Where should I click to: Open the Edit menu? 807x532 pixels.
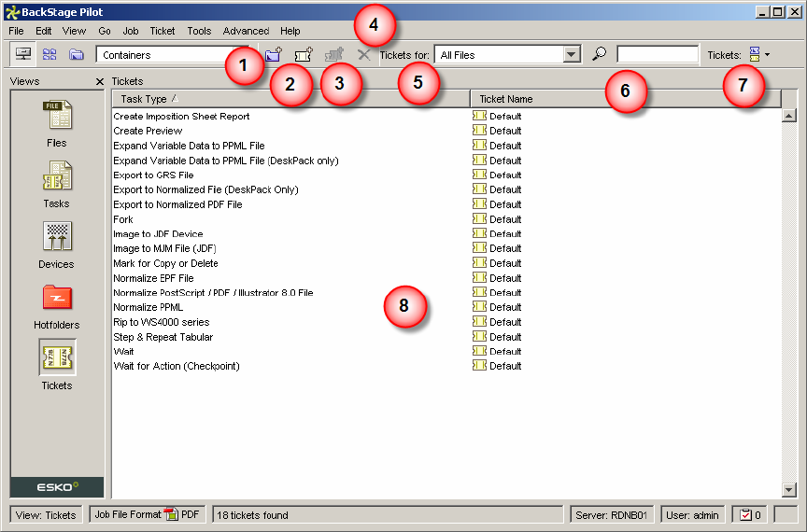(x=43, y=31)
